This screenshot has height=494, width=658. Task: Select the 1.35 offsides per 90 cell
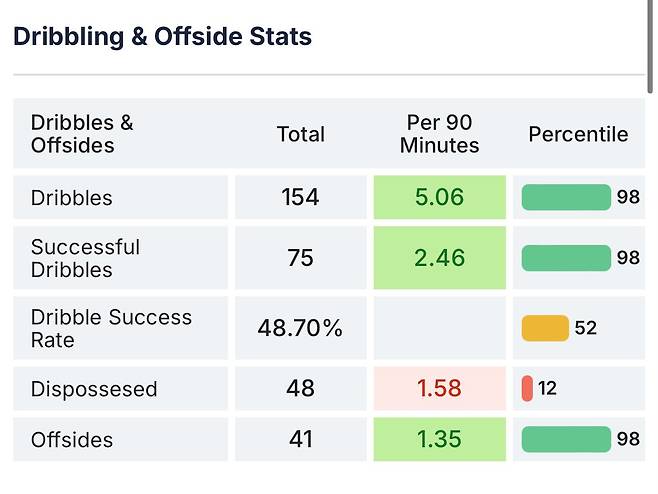tap(439, 439)
